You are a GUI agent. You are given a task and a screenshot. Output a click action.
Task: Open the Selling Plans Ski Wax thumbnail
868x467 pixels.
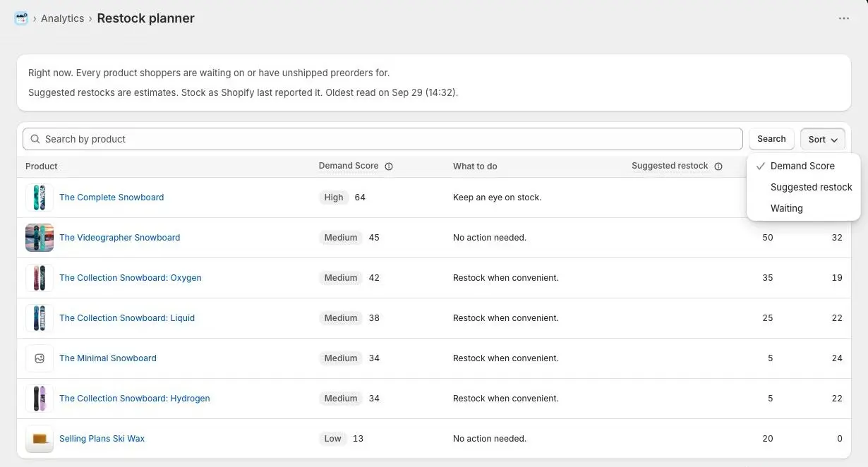click(40, 439)
